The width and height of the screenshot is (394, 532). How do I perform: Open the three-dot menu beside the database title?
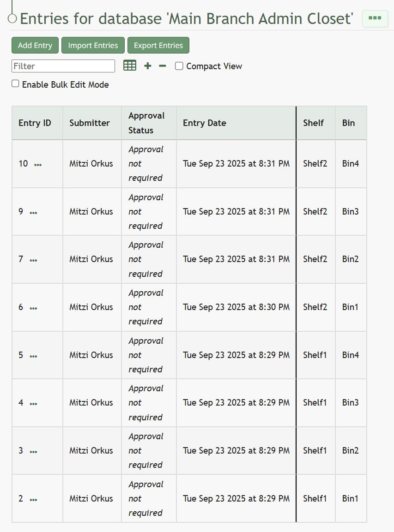click(x=375, y=18)
